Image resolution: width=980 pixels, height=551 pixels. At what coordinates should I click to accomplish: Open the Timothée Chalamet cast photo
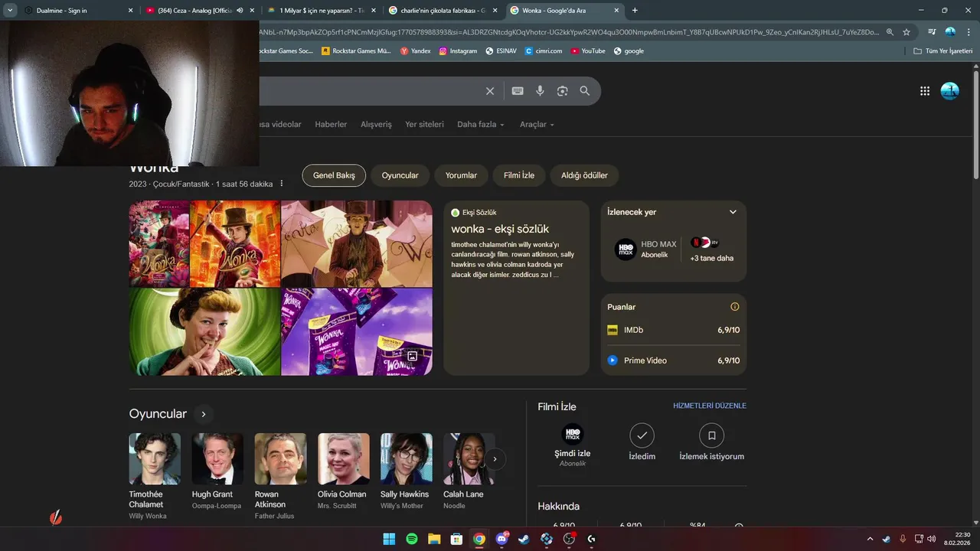pos(155,459)
